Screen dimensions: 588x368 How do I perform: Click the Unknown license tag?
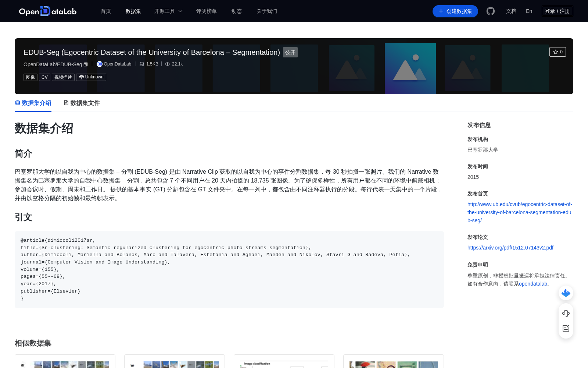point(91,77)
